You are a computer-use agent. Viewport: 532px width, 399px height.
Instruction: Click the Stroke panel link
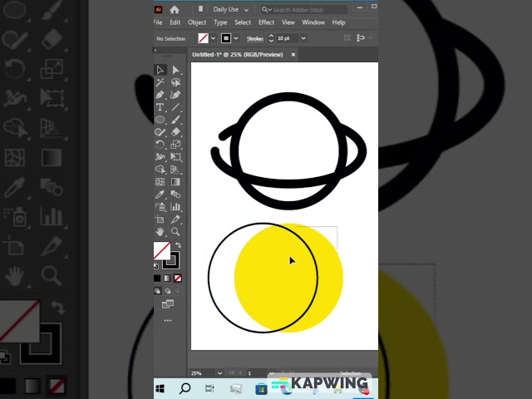[x=255, y=38]
